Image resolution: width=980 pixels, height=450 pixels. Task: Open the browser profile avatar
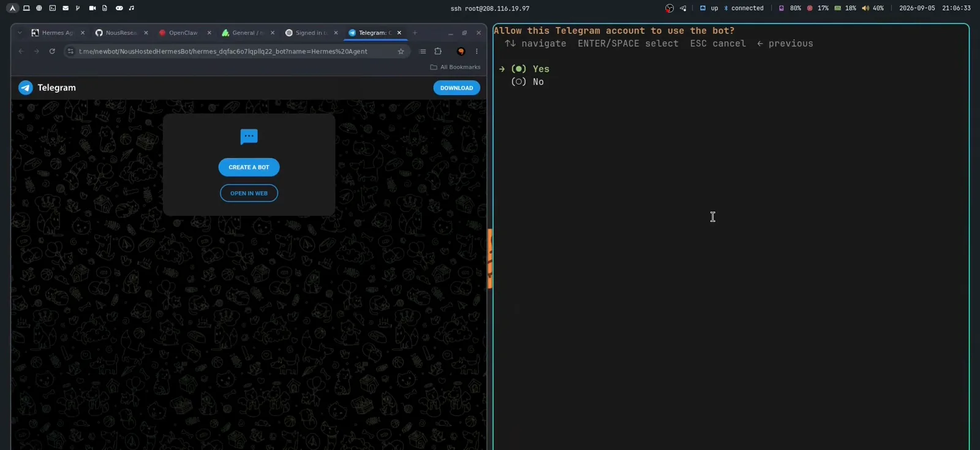click(461, 51)
